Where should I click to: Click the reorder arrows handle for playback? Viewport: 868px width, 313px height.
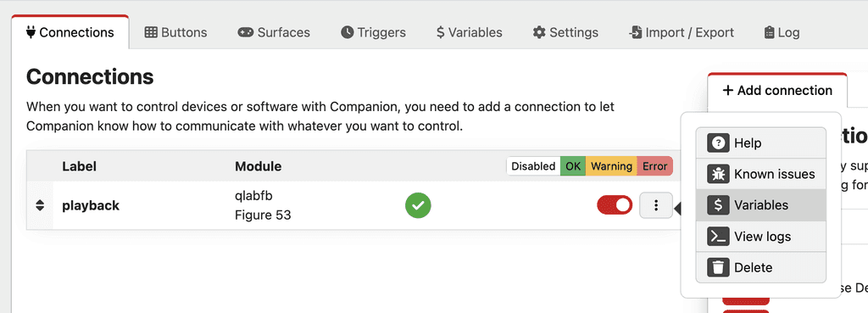(39, 205)
